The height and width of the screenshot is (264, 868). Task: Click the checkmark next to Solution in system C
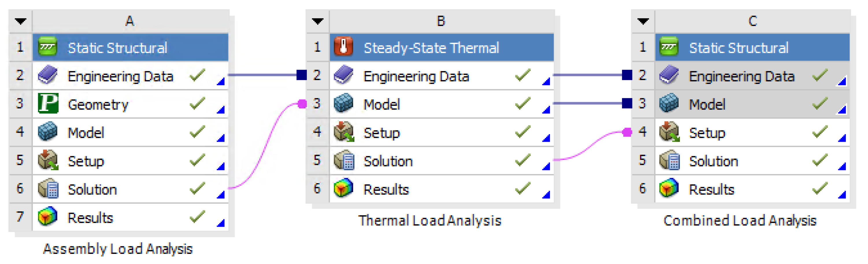click(x=819, y=160)
